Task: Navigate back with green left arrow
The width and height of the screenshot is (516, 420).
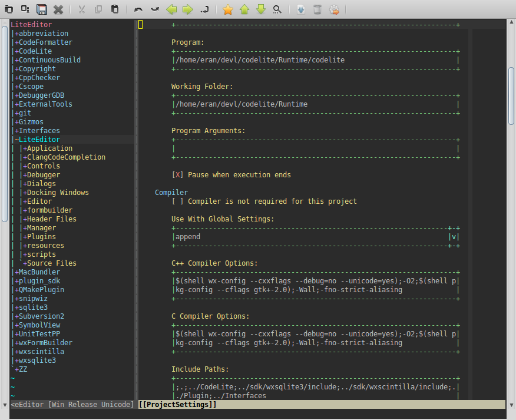Action: click(x=171, y=9)
